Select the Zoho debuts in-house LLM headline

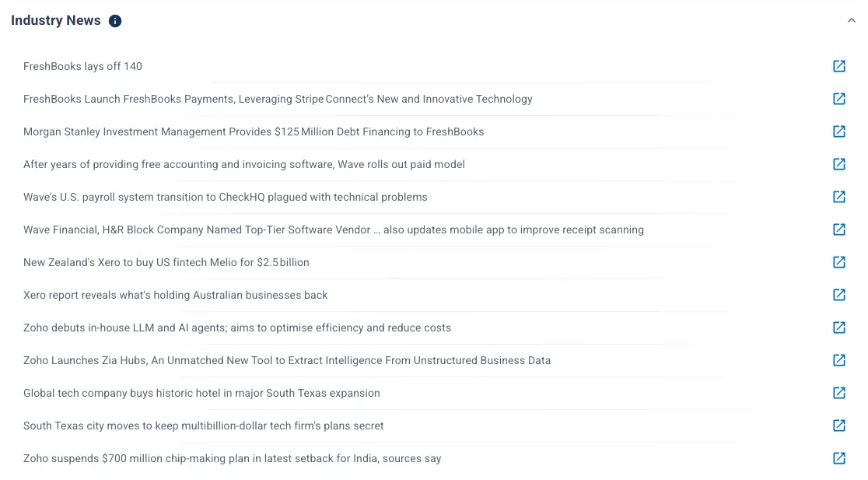(x=236, y=328)
